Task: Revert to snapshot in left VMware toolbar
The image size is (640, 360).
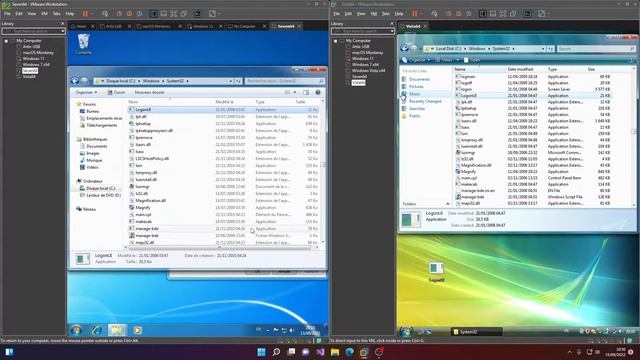Action: [x=129, y=13]
